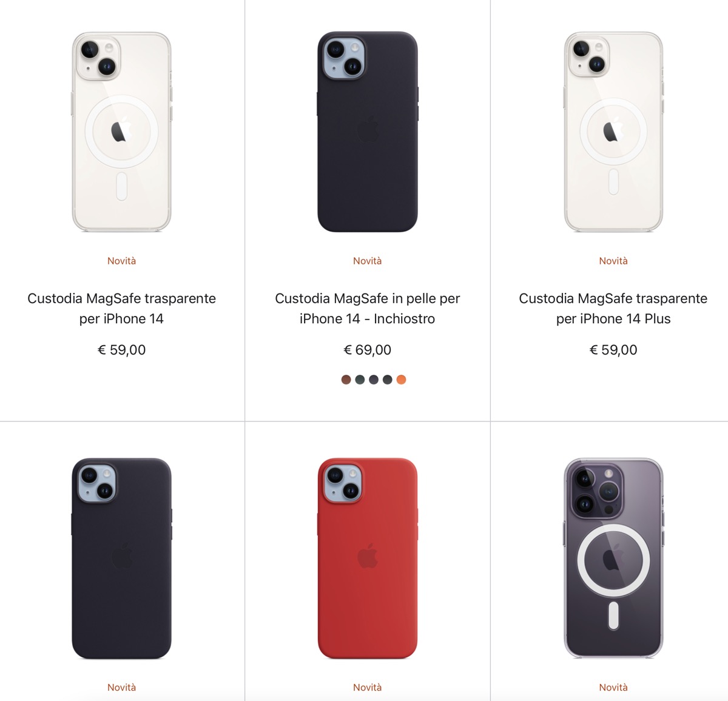
Task: Click the € 59,00 price under iPhone 14 Plus
Action: pyautogui.click(x=613, y=350)
